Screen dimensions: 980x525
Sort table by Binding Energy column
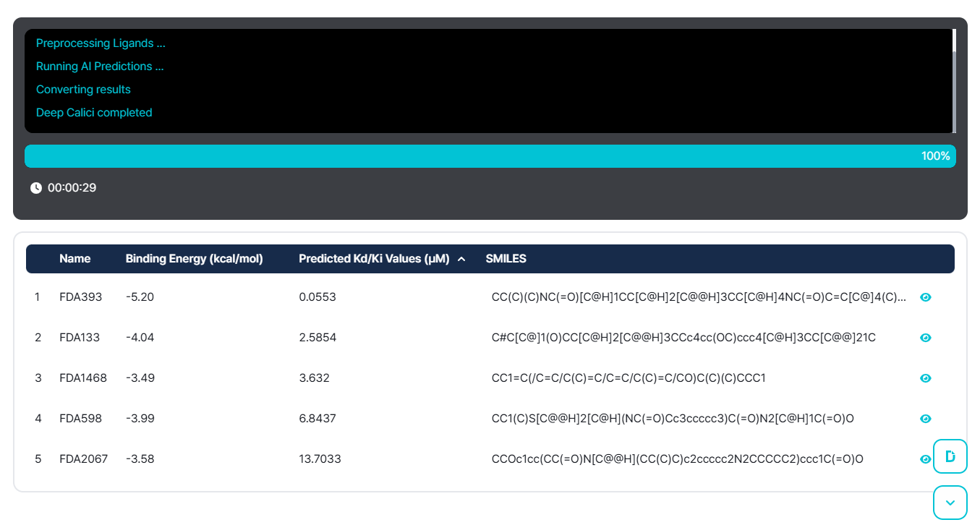[194, 259]
